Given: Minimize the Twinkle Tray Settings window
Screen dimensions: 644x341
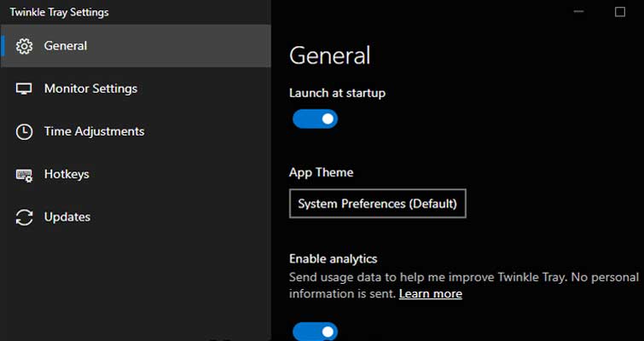Looking at the screenshot, I should coord(578,12).
